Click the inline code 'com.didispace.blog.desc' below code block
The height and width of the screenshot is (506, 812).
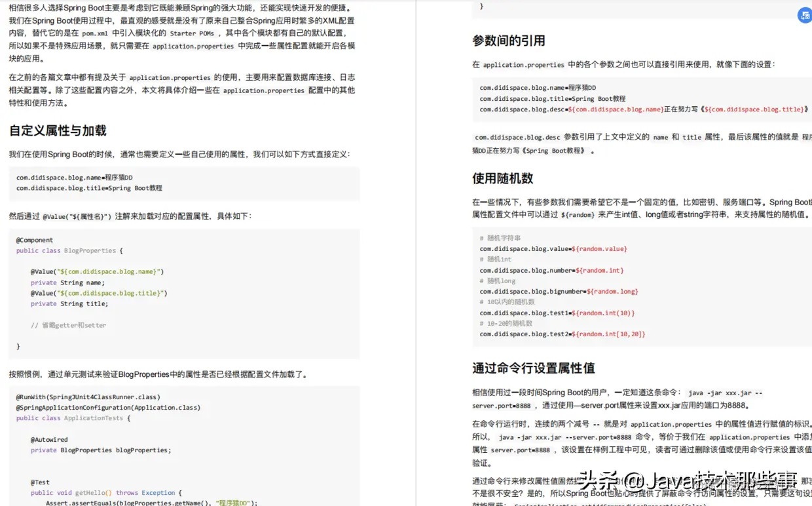click(517, 138)
